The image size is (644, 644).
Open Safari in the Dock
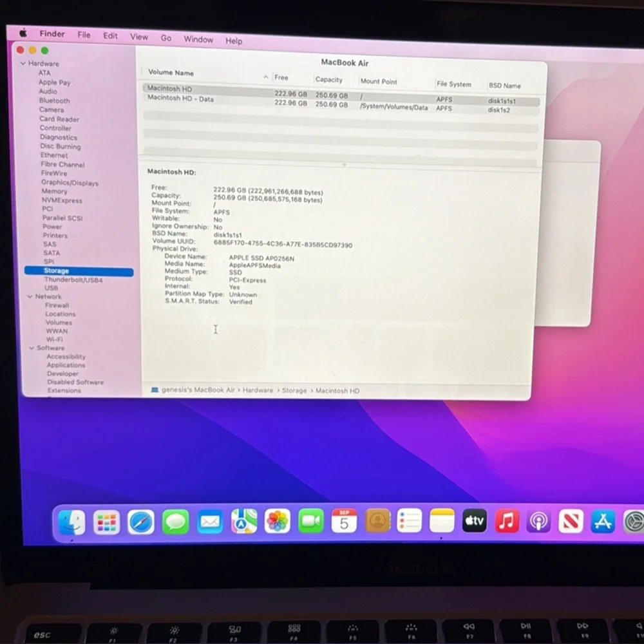[141, 522]
